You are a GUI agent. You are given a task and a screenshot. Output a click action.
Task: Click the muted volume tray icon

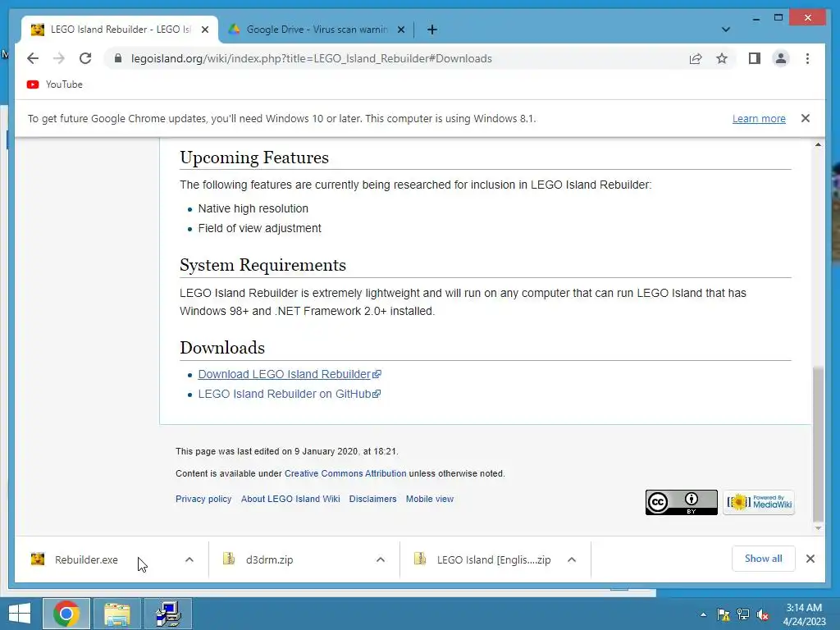[x=763, y=615]
